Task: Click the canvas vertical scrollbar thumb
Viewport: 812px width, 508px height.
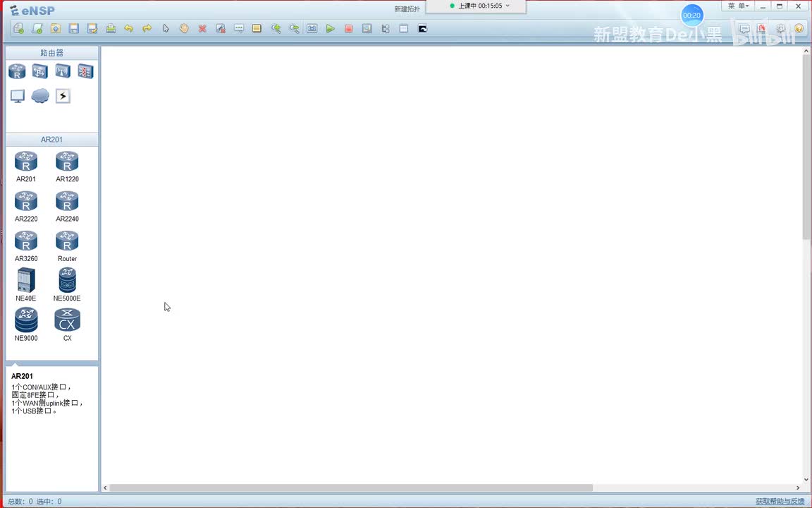Action: [x=806, y=147]
